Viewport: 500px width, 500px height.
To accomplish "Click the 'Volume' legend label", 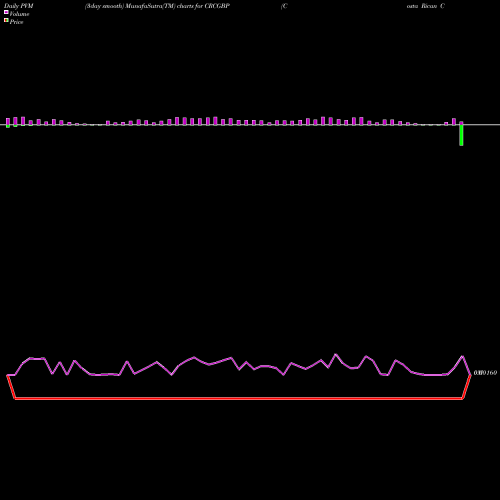I will (19, 14).
